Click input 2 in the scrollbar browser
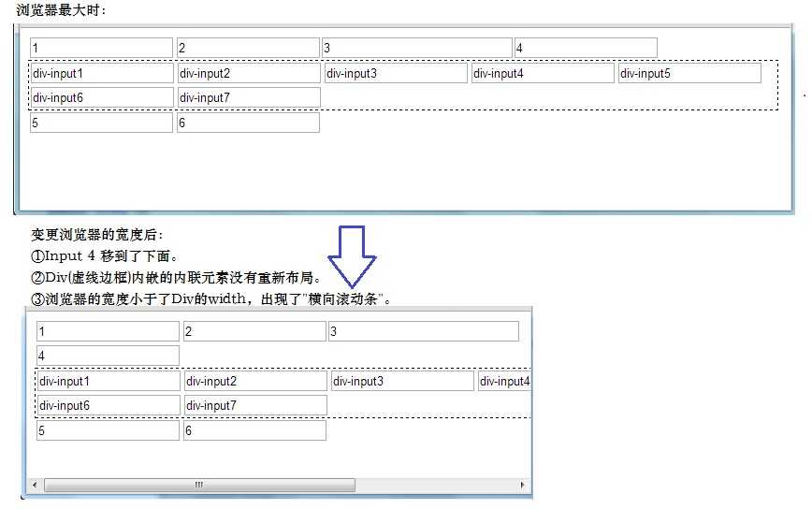 (x=254, y=331)
